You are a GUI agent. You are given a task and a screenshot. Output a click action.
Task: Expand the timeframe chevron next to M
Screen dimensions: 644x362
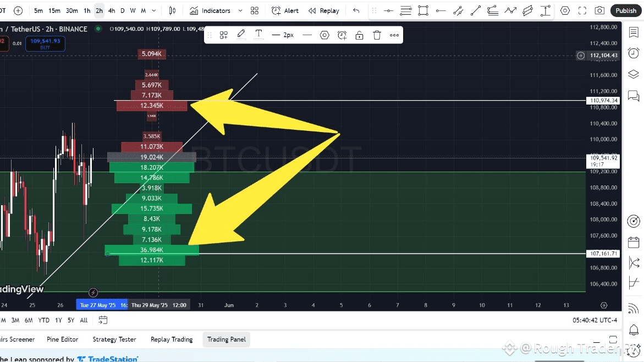pos(153,10)
